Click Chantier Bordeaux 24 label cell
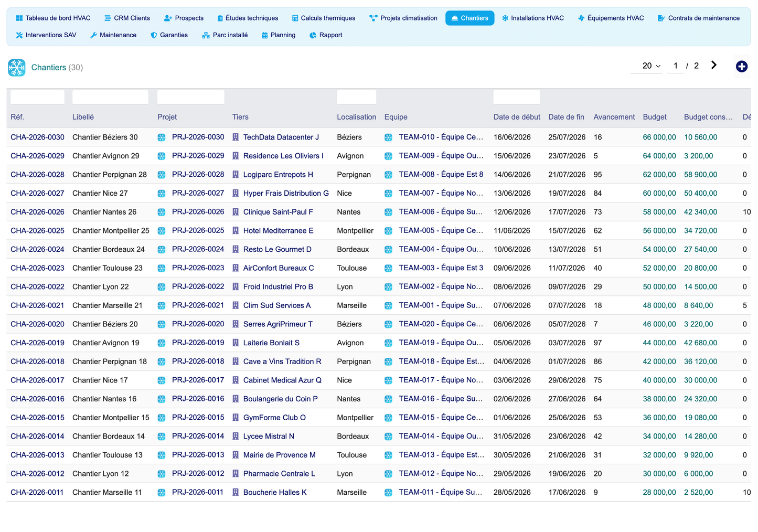 [109, 250]
